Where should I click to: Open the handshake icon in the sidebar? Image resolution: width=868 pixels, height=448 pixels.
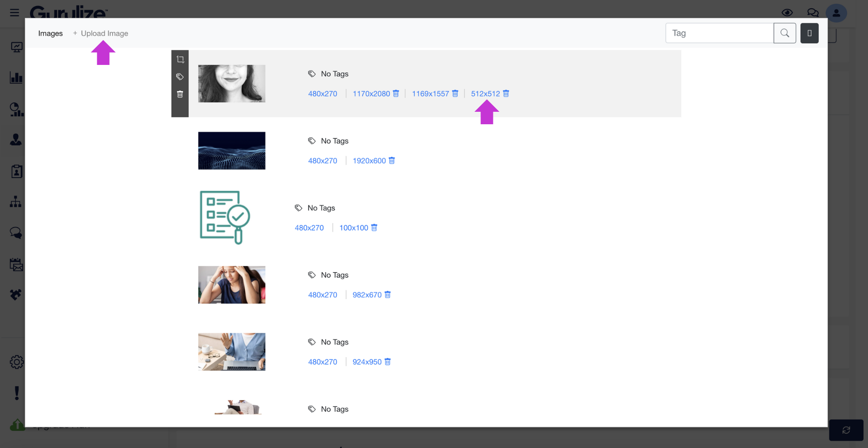(16, 295)
